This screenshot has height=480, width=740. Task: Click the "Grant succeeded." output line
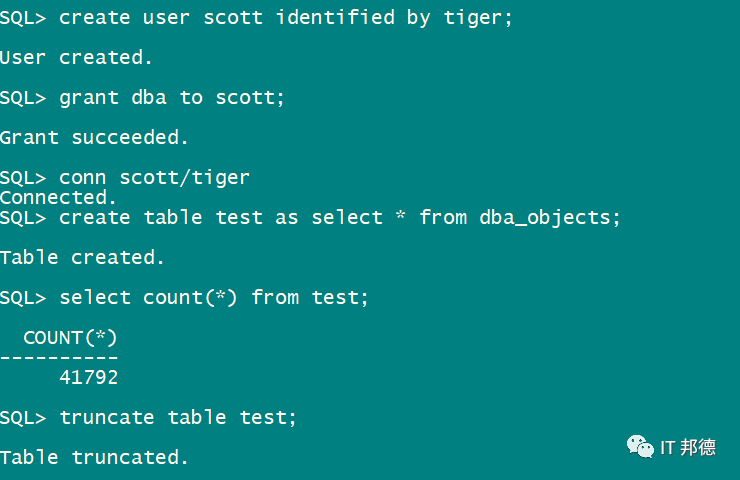tap(94, 138)
